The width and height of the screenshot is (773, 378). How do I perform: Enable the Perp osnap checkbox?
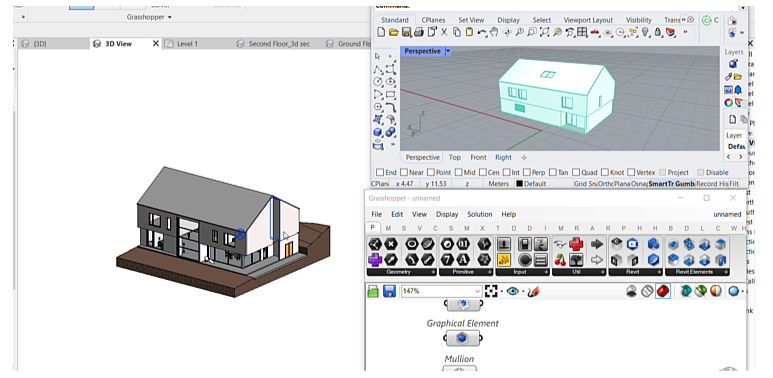[x=527, y=172]
